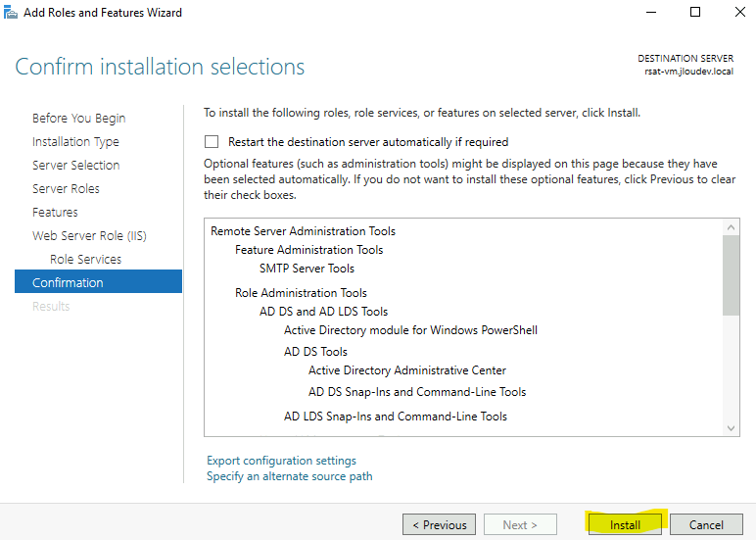
Task: Maximize the wizard window
Action: click(x=695, y=12)
